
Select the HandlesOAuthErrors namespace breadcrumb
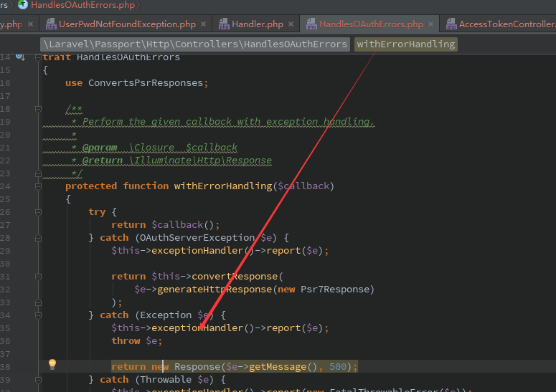(195, 44)
